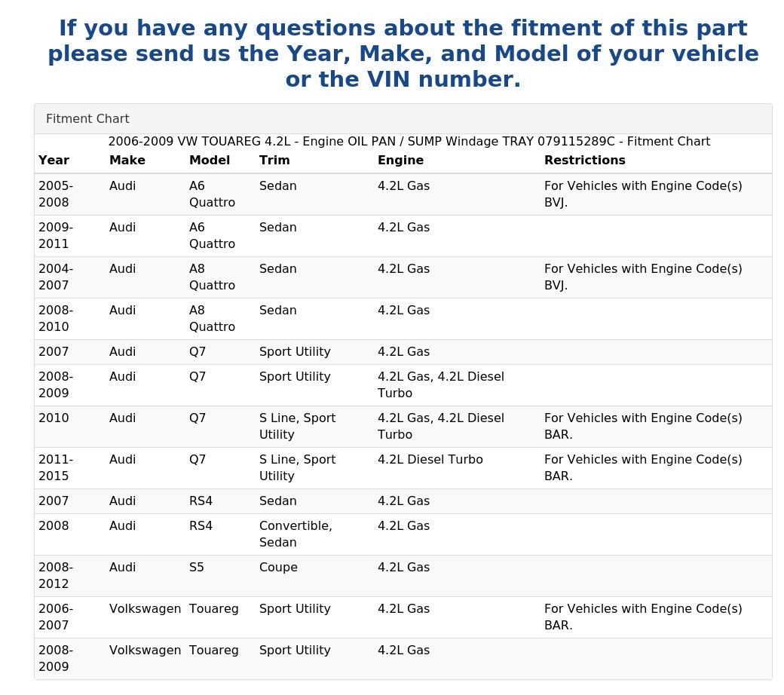Click the '4.2L Diesel Turbo' engine in 2011-2015 row
Screen dimensions: 784x695
430,460
